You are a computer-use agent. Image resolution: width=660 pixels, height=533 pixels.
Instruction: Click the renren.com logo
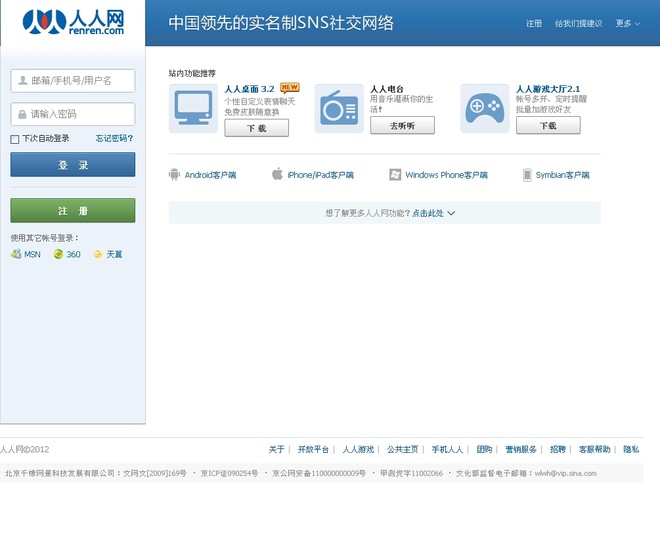pos(73,22)
